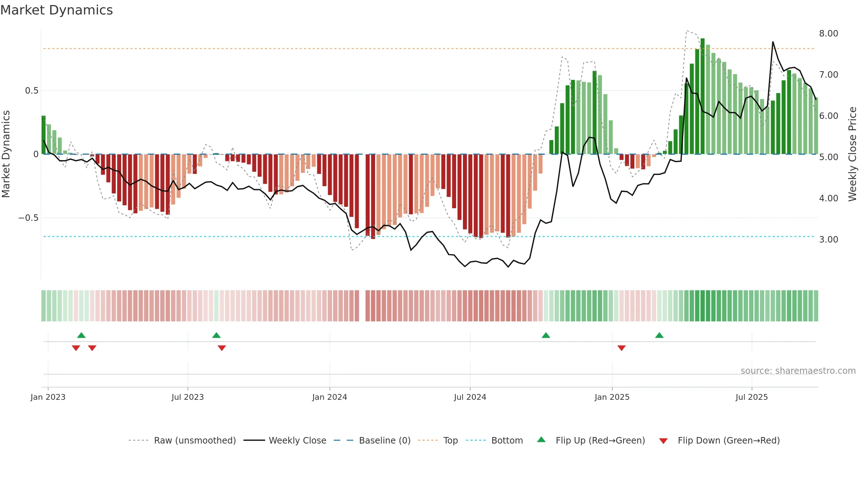Toggle the Top legend entry
Image resolution: width=868 pixels, height=488 pixels.
point(438,440)
